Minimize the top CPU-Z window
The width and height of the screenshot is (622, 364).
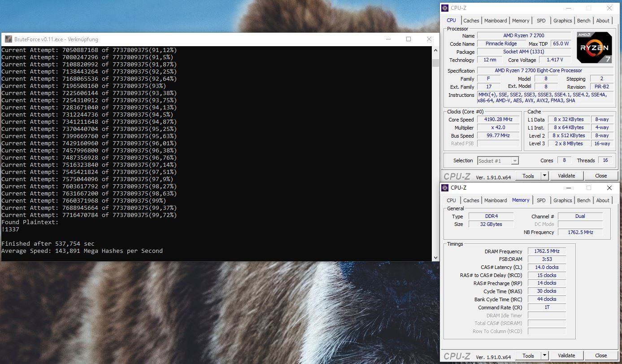pos(568,8)
